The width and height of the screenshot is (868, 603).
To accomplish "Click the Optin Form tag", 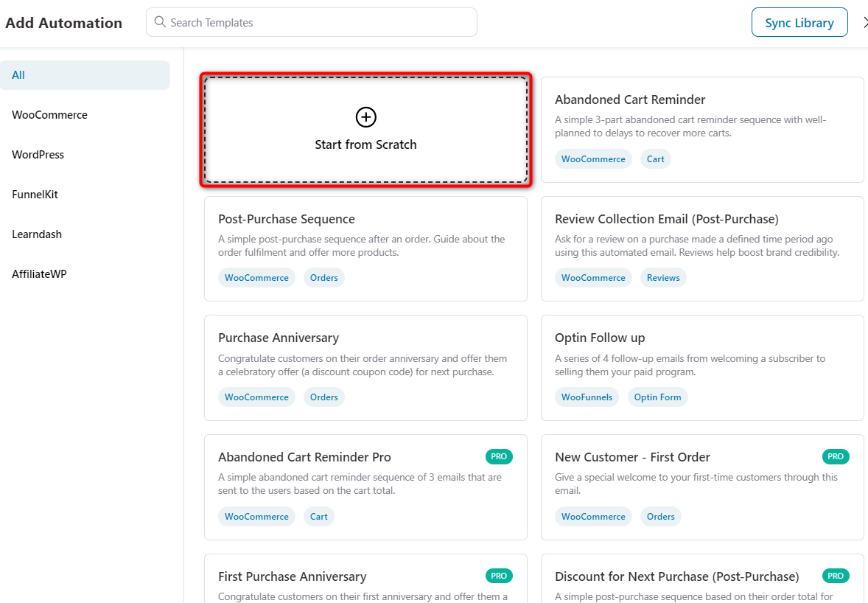I will tap(658, 397).
